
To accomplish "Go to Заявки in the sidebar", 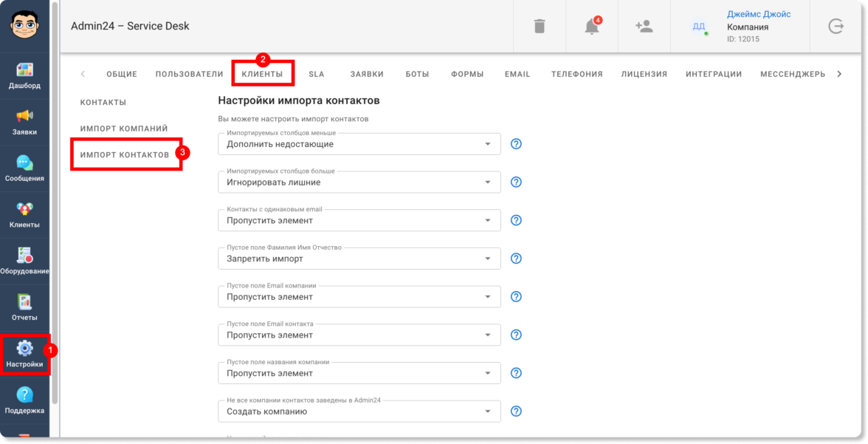I will (x=24, y=117).
